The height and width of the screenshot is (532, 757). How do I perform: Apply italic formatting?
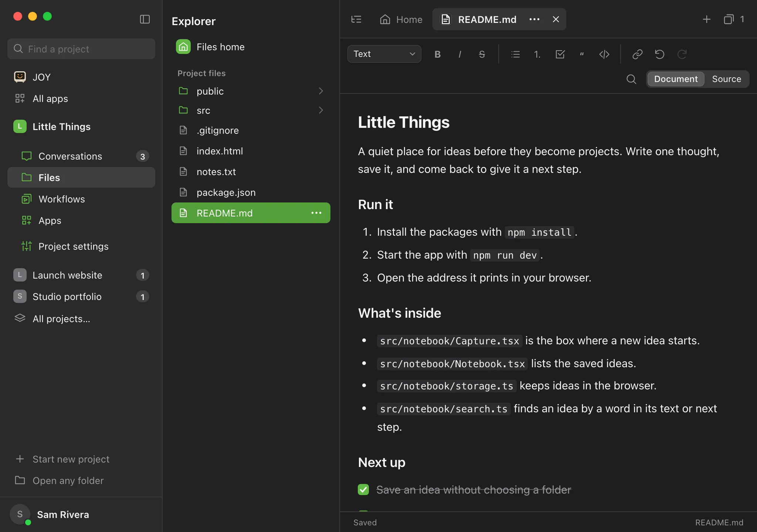tap(460, 54)
